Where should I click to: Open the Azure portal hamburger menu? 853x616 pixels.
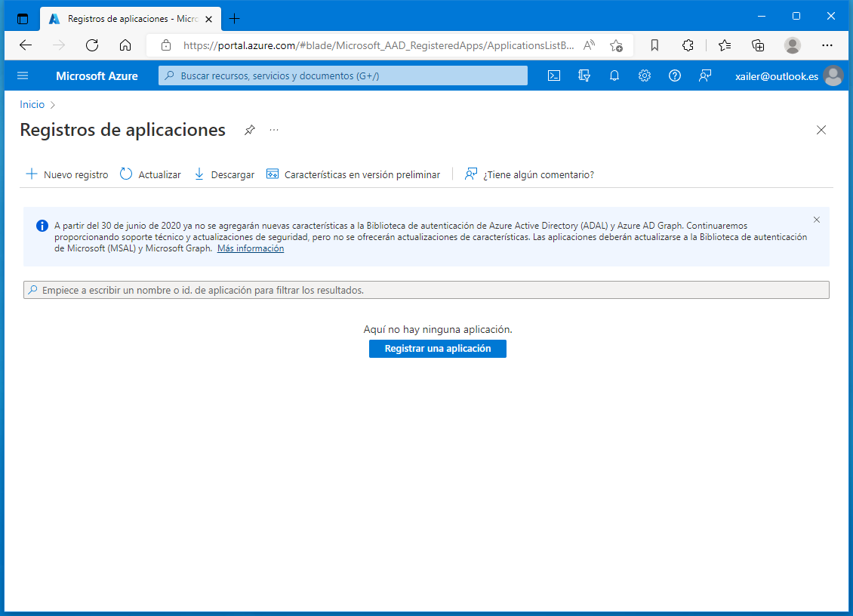coord(23,75)
